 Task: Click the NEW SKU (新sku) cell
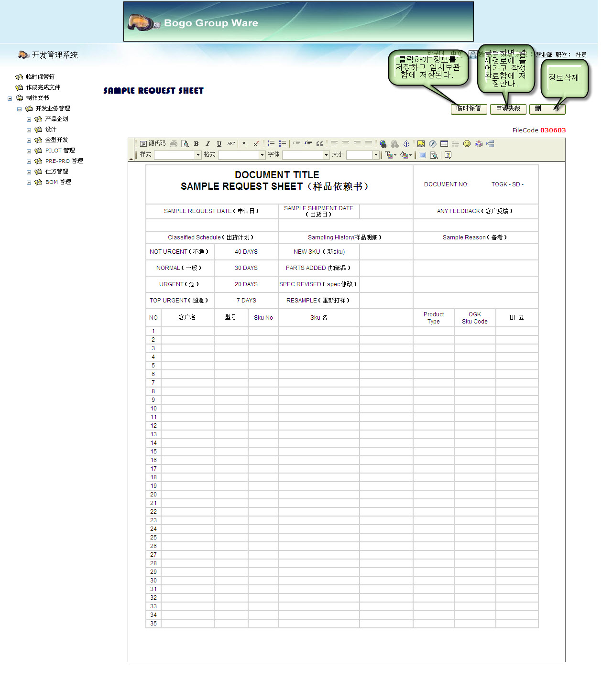(x=319, y=252)
